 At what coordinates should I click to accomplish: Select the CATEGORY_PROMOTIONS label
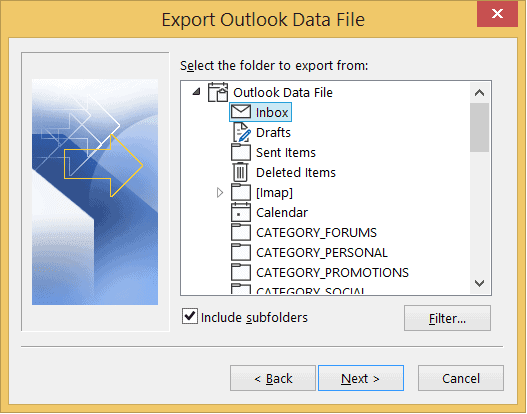[332, 273]
